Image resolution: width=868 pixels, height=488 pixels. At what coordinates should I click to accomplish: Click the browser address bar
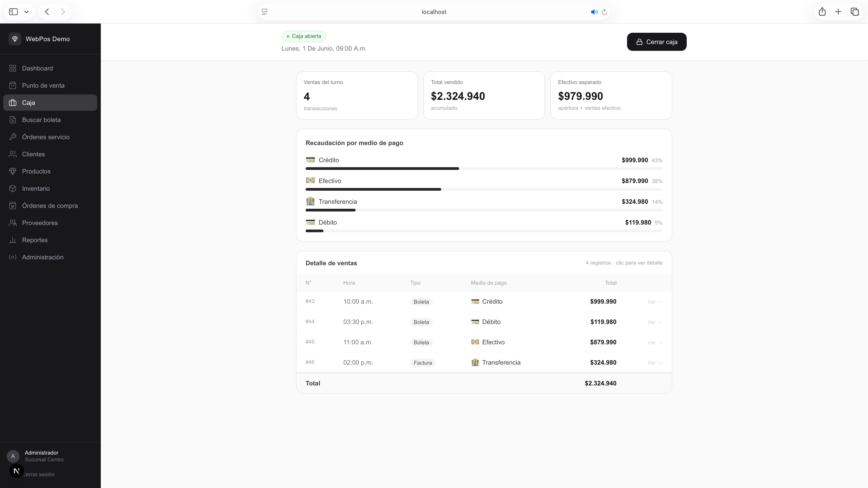pyautogui.click(x=434, y=12)
